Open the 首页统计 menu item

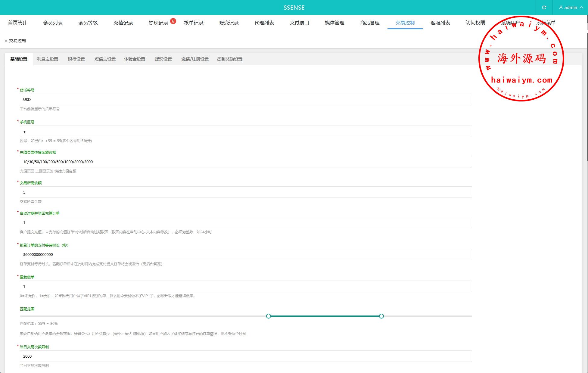point(17,23)
